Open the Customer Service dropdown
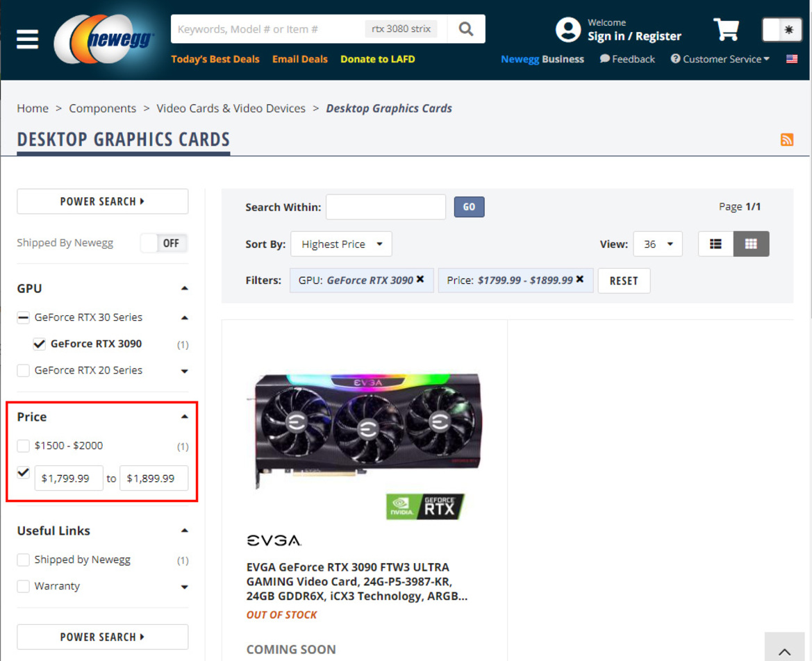 click(720, 59)
